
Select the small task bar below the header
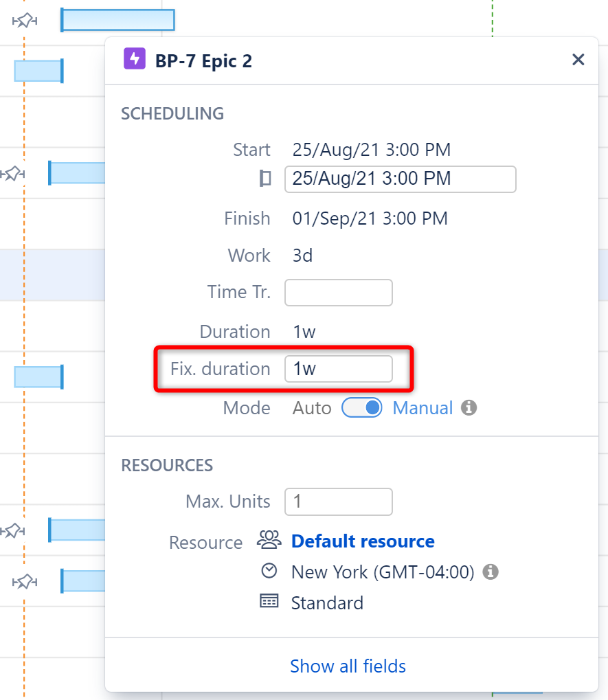click(x=38, y=70)
